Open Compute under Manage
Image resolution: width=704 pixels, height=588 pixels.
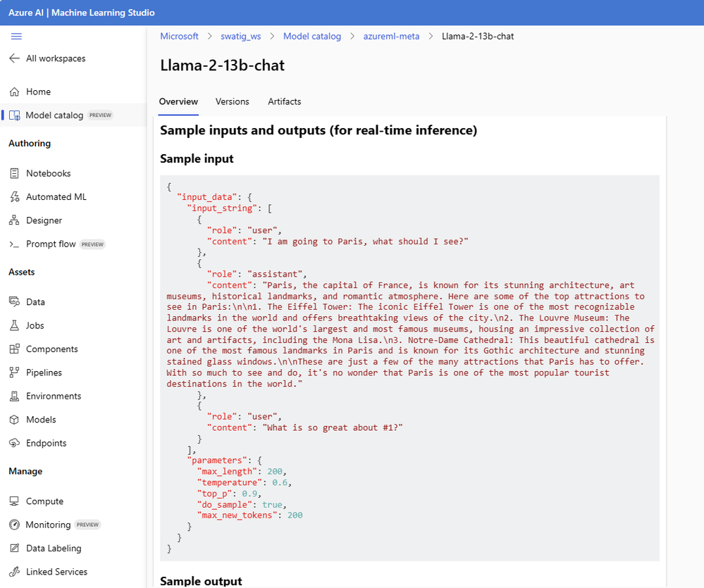44,501
